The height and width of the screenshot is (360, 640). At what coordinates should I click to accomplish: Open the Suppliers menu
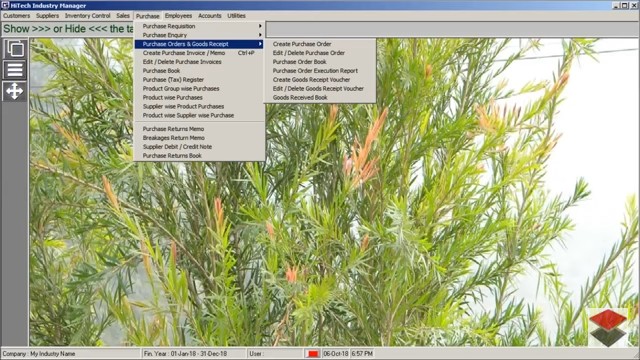[x=47, y=16]
